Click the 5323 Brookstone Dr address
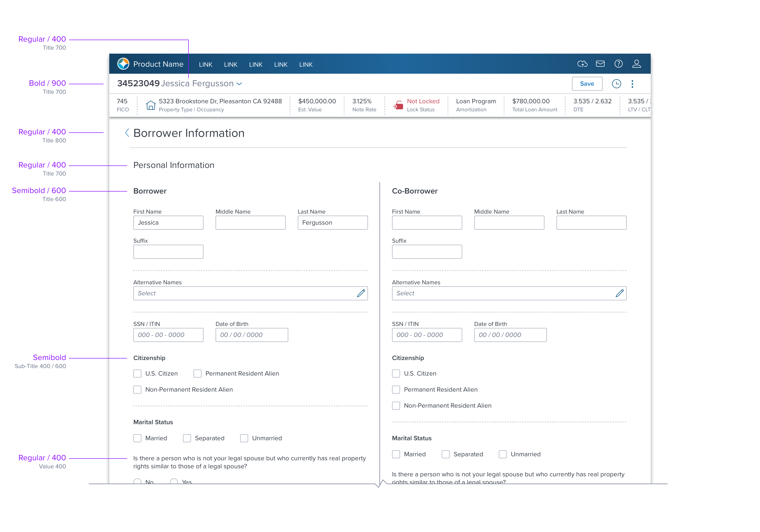Viewport: 760px width, 532px height. [220, 101]
